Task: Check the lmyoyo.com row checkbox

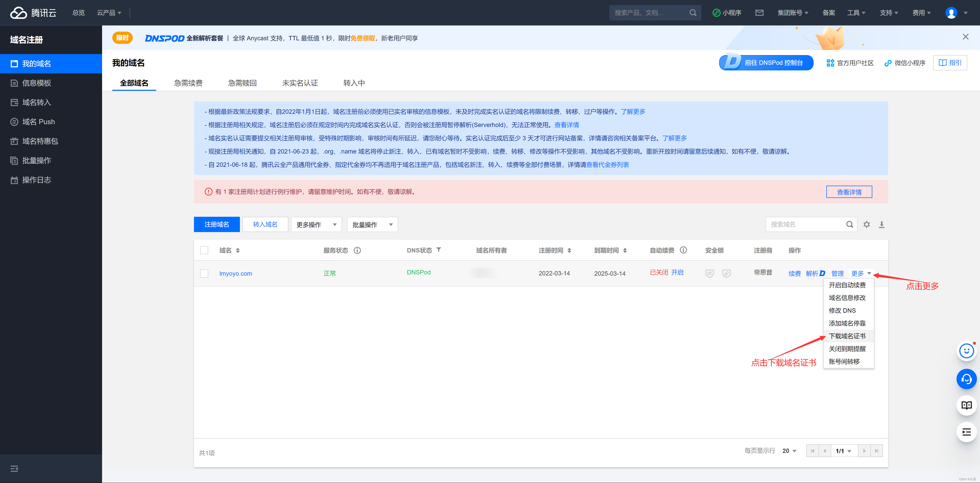Action: 204,273
